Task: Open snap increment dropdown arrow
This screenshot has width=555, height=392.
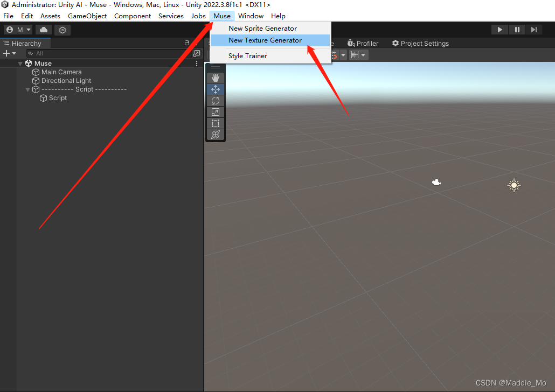Action: (x=364, y=55)
